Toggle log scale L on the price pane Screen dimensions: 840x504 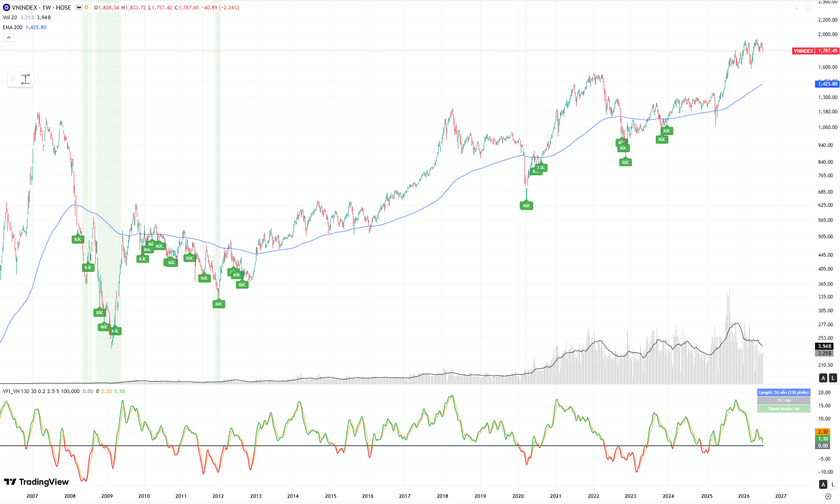[x=833, y=378]
